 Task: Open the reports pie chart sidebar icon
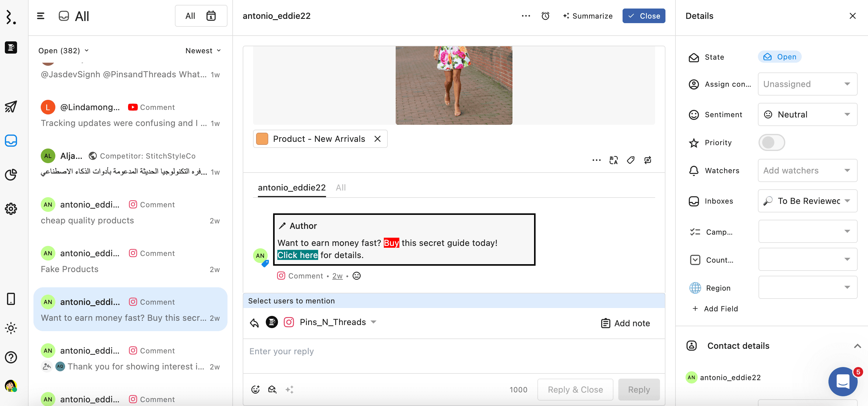(11, 175)
